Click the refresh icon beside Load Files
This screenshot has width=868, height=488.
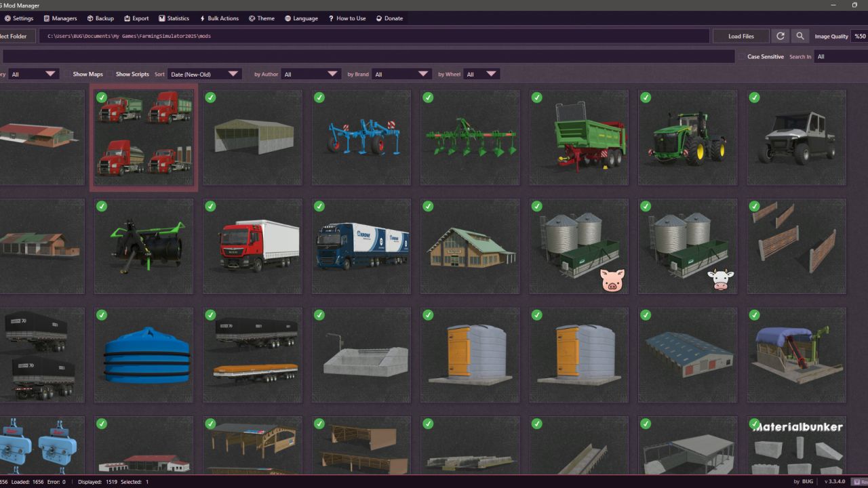pyautogui.click(x=781, y=36)
